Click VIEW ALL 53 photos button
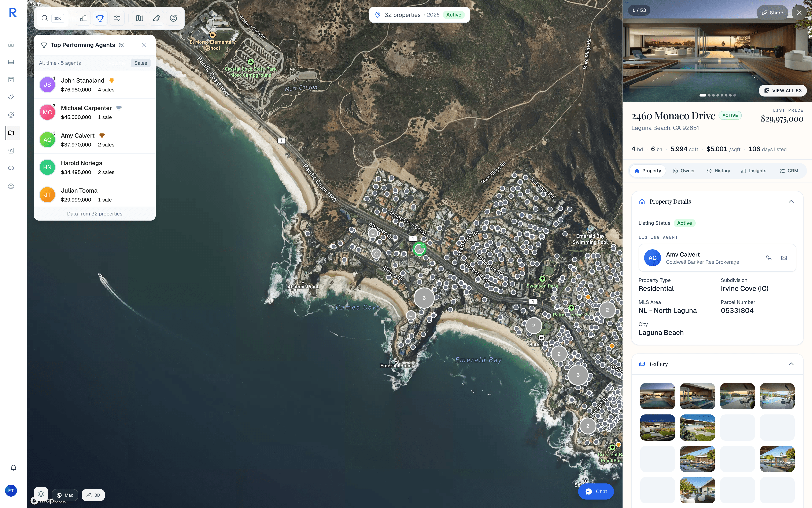812x508 pixels. click(783, 91)
